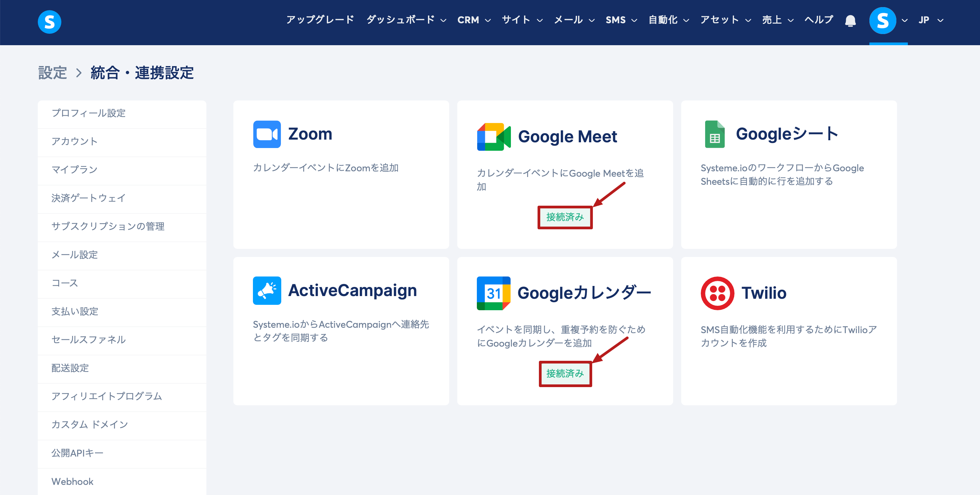This screenshot has width=980, height=495.
Task: Click the Google Sheets icon
Action: point(715,134)
